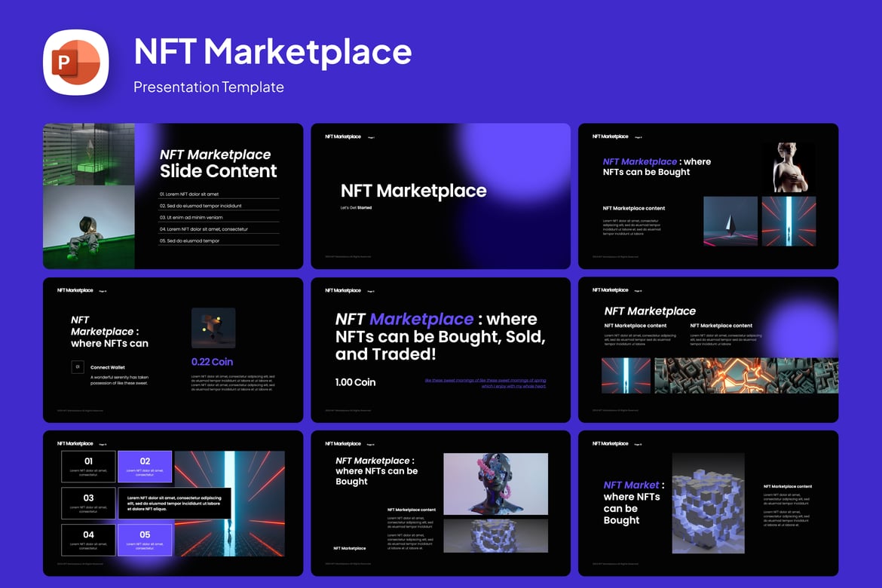
Task: Open the 0.22 Coin slide thumbnail
Action: (173, 350)
